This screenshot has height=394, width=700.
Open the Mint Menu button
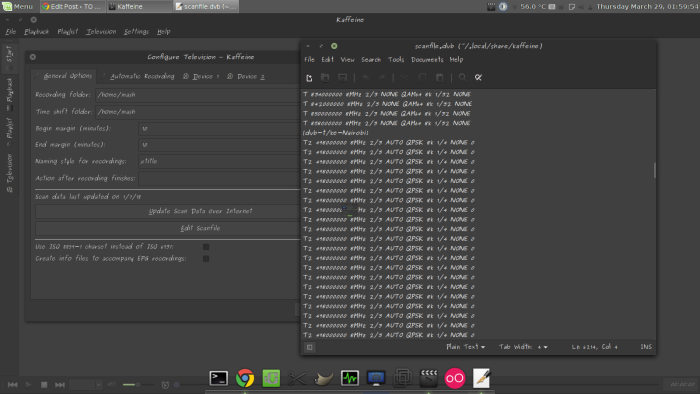(x=18, y=6)
